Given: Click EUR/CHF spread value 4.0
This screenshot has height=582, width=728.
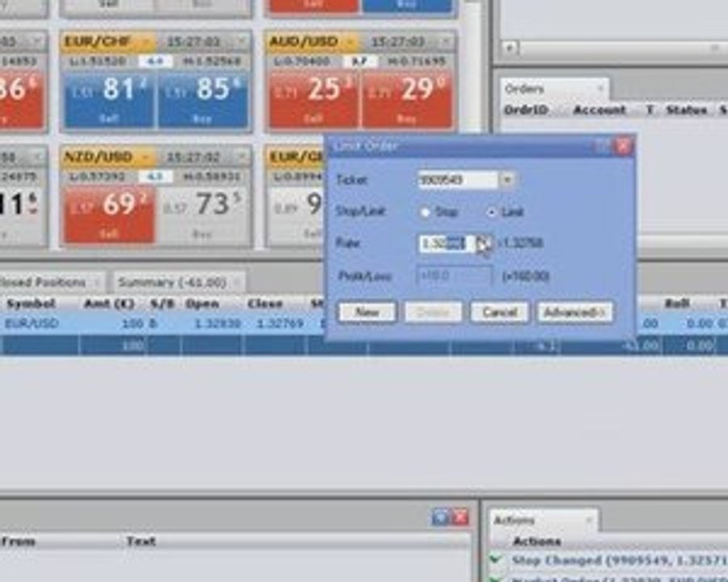Looking at the screenshot, I should pyautogui.click(x=155, y=61).
